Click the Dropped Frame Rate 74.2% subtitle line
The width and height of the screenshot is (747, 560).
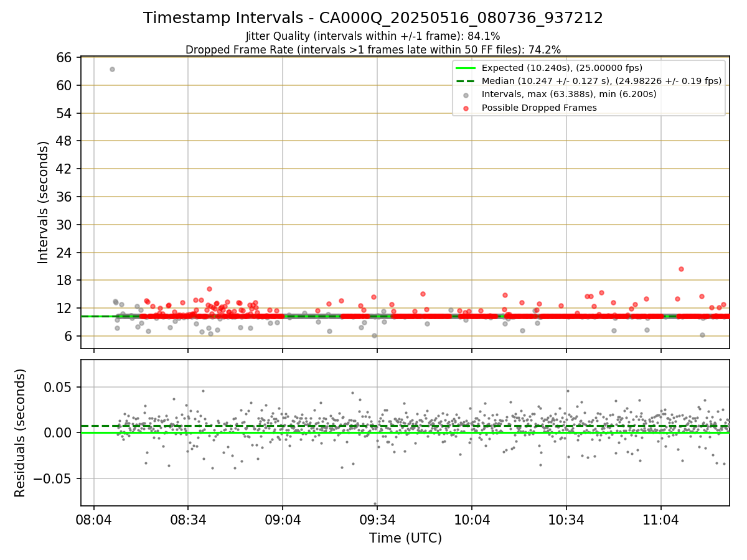pyautogui.click(x=373, y=50)
